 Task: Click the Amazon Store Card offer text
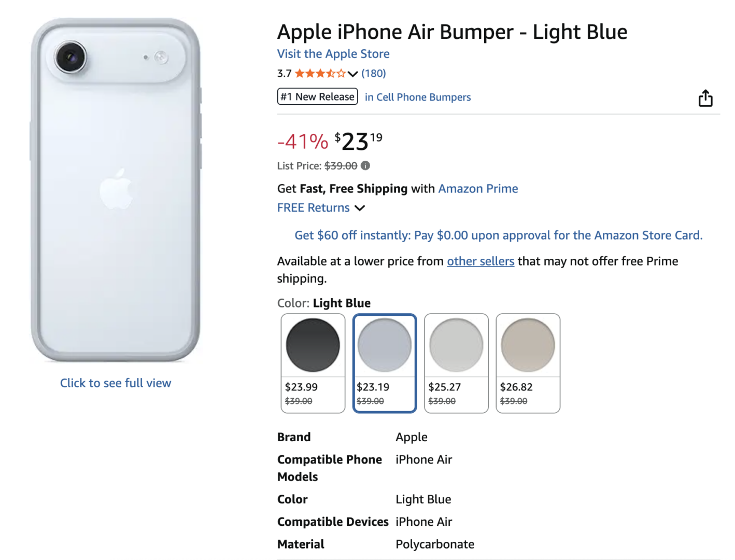(498, 235)
